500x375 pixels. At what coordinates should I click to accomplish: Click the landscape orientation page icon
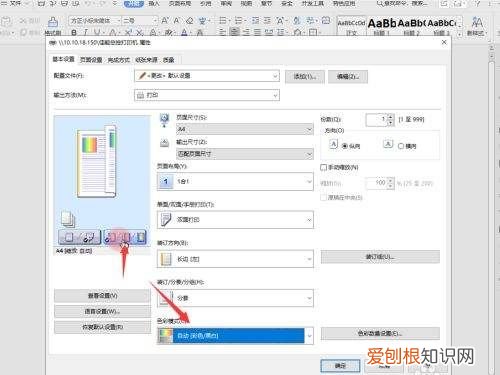(388, 144)
